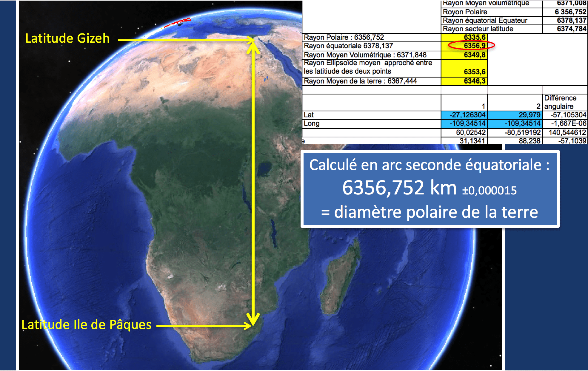Click the "60,02542" cell
This screenshot has height=371, width=588.
464,133
